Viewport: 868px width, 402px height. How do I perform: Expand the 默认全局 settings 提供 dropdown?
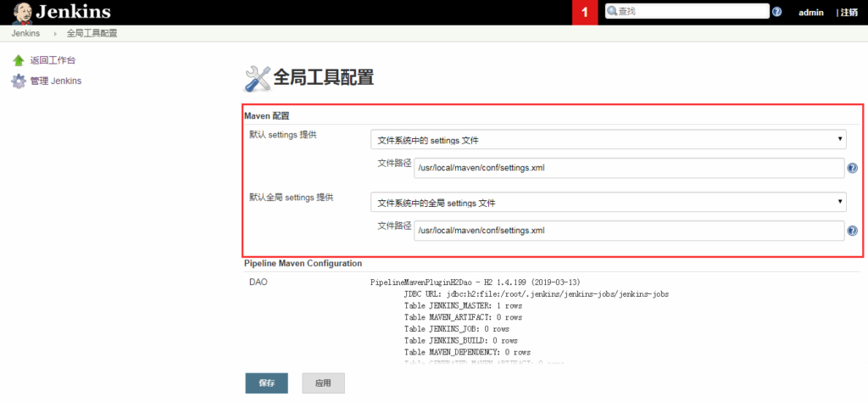coord(608,203)
